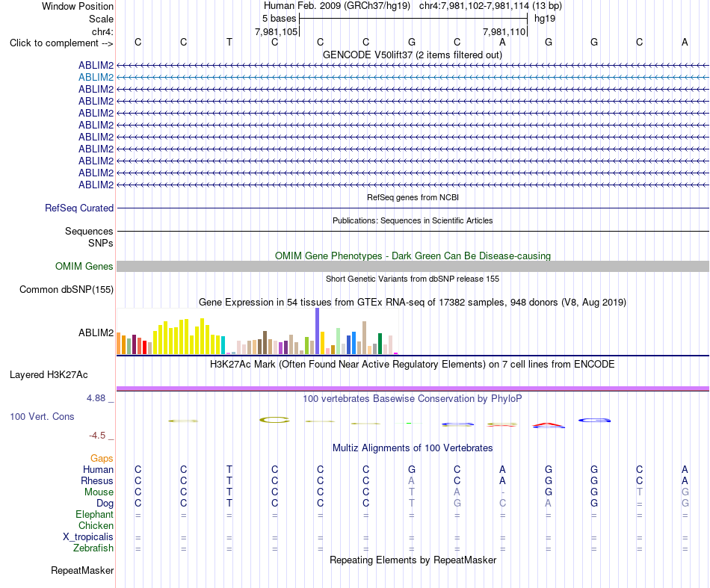Click 'Basewise Conservation by PhyloP' title
Image resolution: width=710 pixels, height=588 pixels.
pyautogui.click(x=412, y=399)
